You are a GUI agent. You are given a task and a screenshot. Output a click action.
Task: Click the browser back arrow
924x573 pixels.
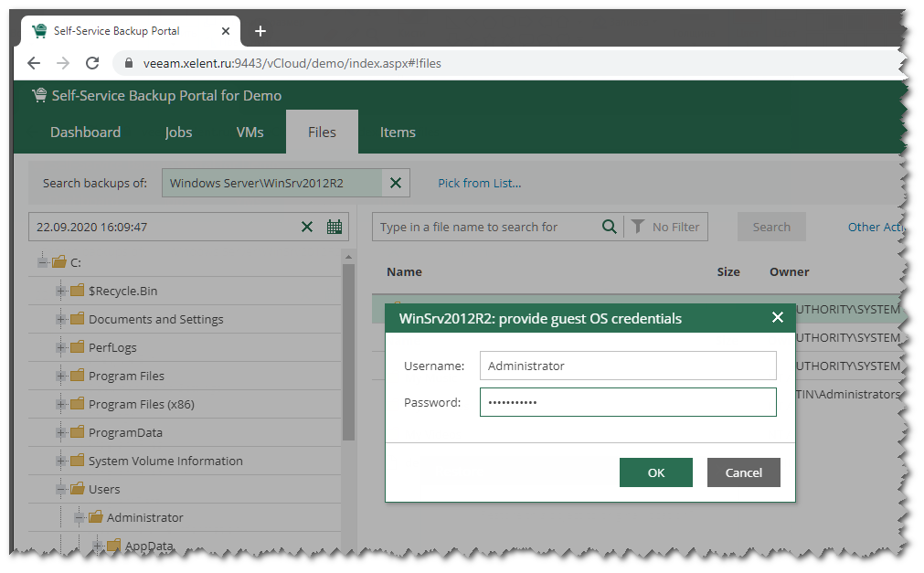34,63
